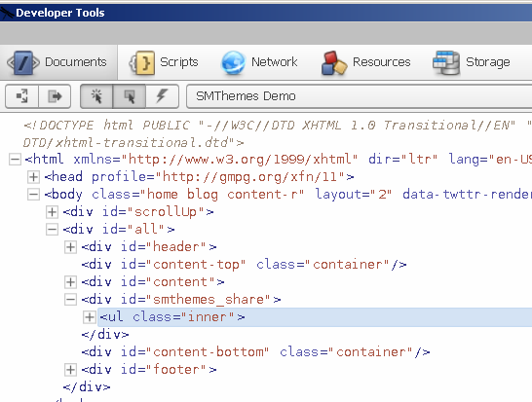This screenshot has width=532, height=402.
Task: Toggle the sparkle cursor select-element tool
Action: pos(96,96)
